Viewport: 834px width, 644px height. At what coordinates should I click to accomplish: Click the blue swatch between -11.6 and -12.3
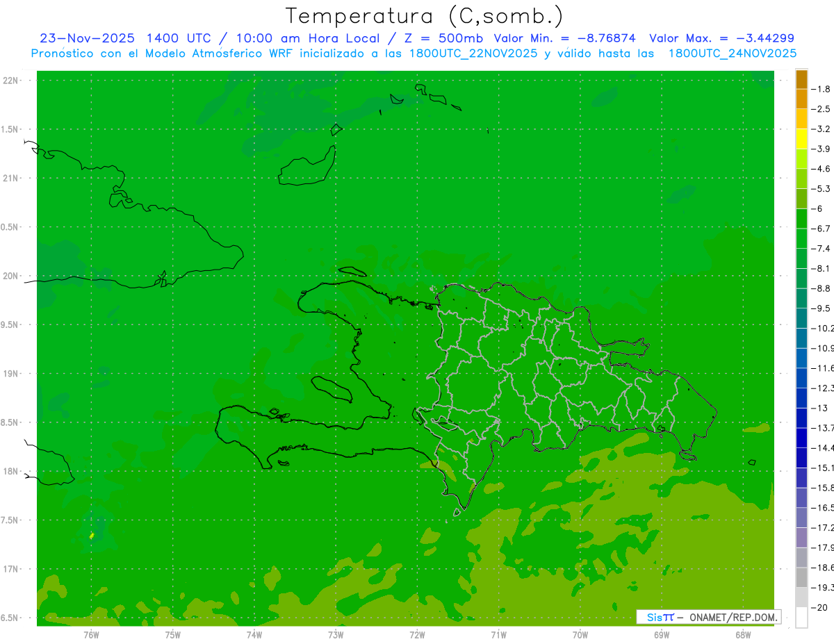[801, 378]
